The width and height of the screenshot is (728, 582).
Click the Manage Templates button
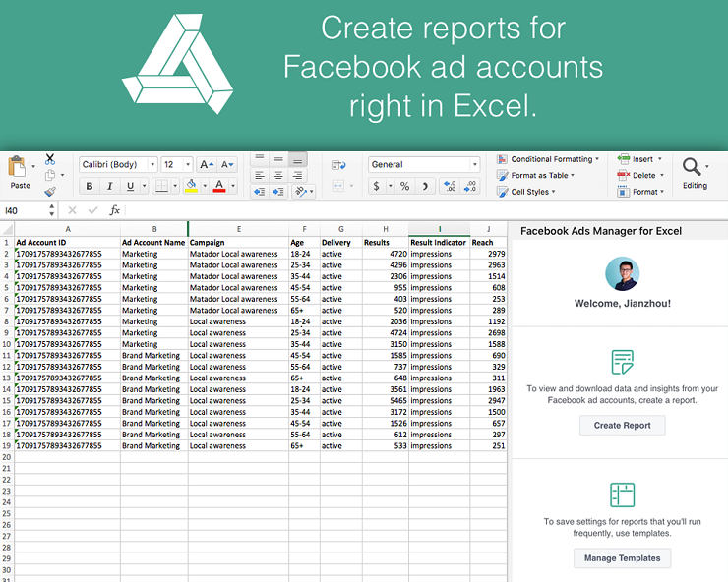(622, 557)
